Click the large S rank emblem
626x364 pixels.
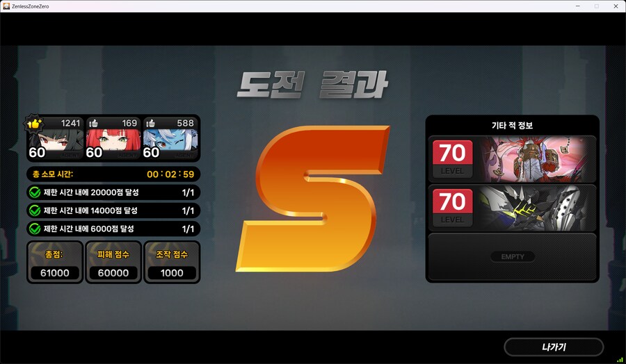tap(312, 199)
